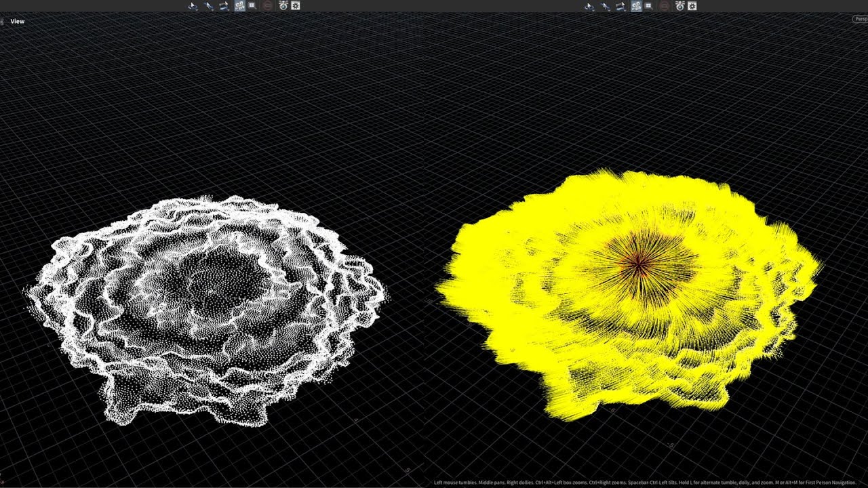Toggle highlighted group-select icon above yellow point cloud
Screen dimensions: 868x488
click(x=637, y=6)
